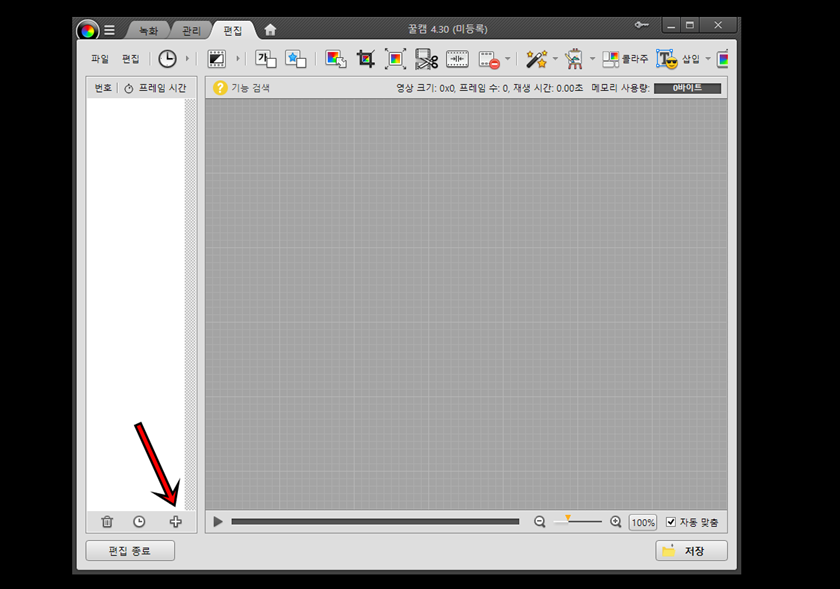Click the 삽입 insert text button

click(x=678, y=59)
